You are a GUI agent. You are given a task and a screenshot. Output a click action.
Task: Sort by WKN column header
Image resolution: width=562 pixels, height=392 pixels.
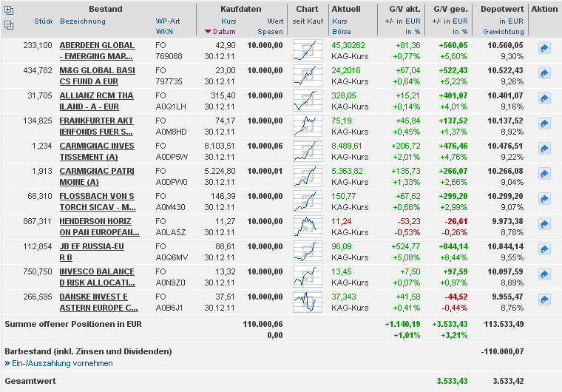pos(164,32)
